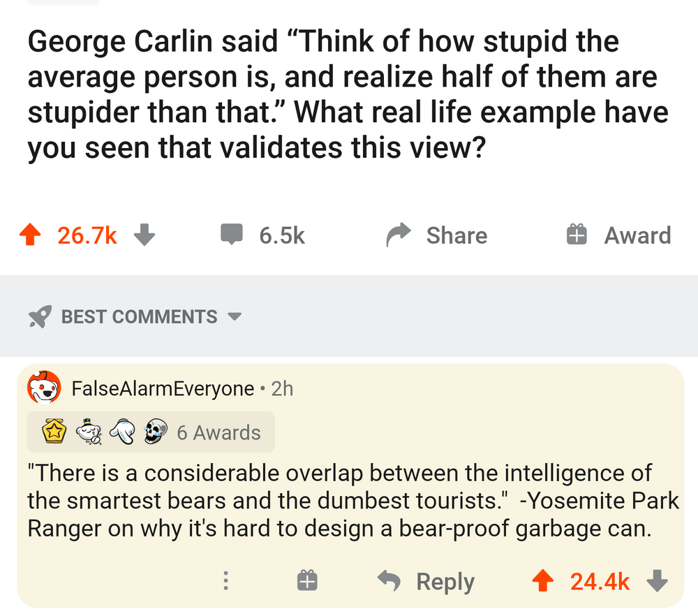View the 6 Awards list
The width and height of the screenshot is (698, 616).
[x=218, y=432]
